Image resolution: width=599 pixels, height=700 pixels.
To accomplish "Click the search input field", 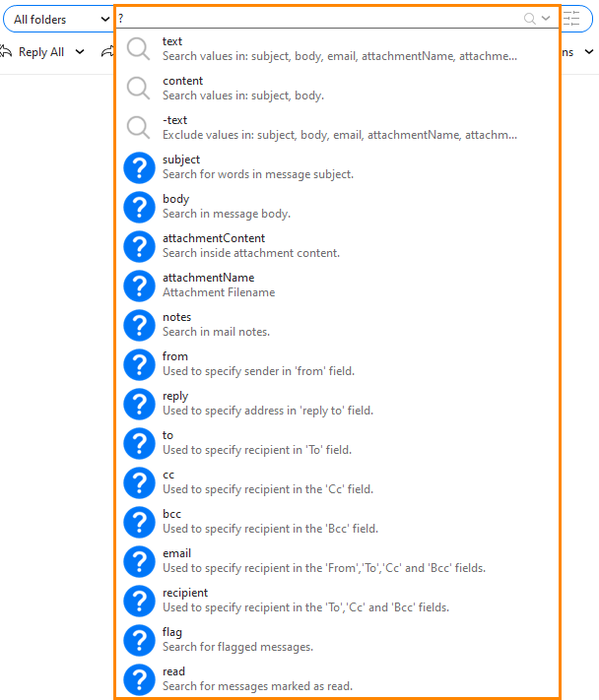I will (x=315, y=19).
